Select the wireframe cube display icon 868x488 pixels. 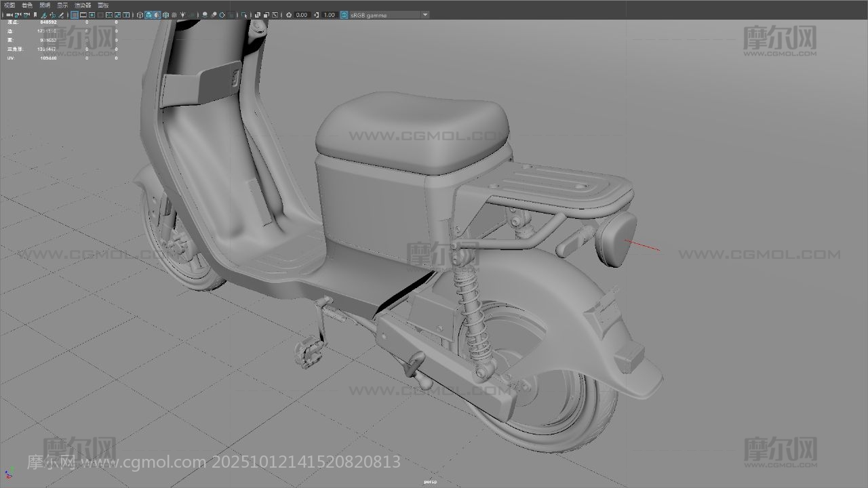tap(140, 14)
